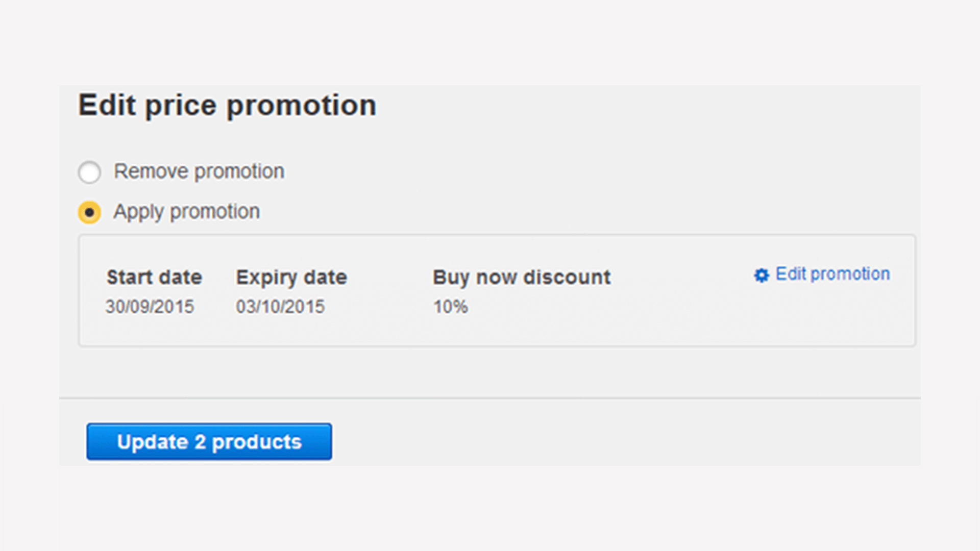Click the empty Remove promotion radio circle
The width and height of the screenshot is (980, 551).
[89, 172]
